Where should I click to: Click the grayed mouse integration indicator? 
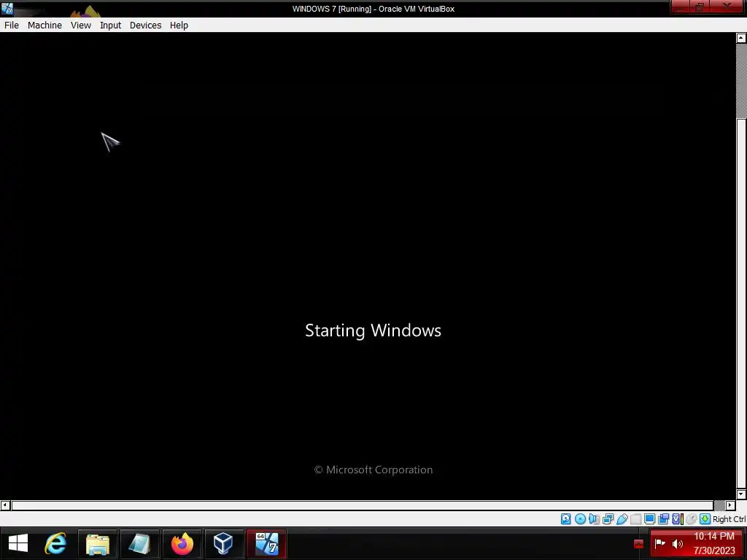pyautogui.click(x=692, y=519)
